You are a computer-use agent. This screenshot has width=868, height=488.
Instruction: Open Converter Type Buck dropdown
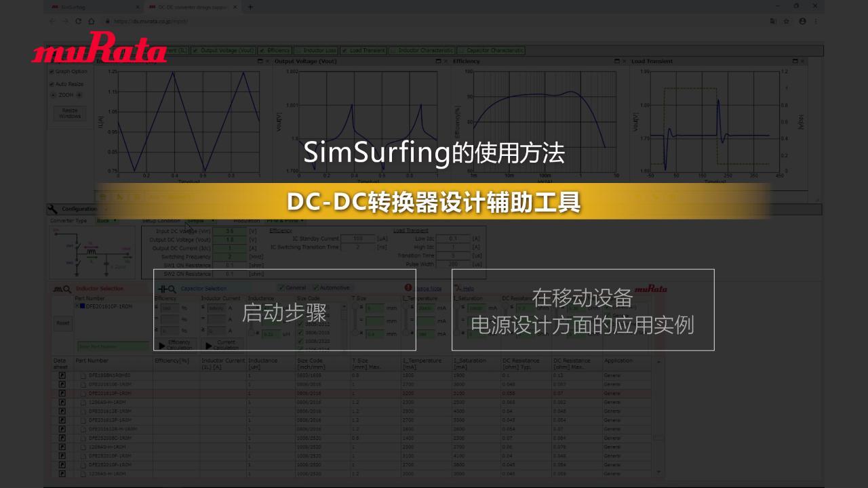point(106,220)
